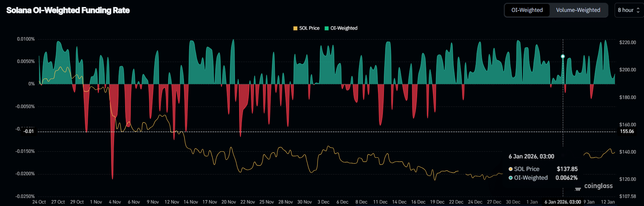Toggle SOL Price series via legend label
This screenshot has width=644, height=206.
[x=309, y=28]
